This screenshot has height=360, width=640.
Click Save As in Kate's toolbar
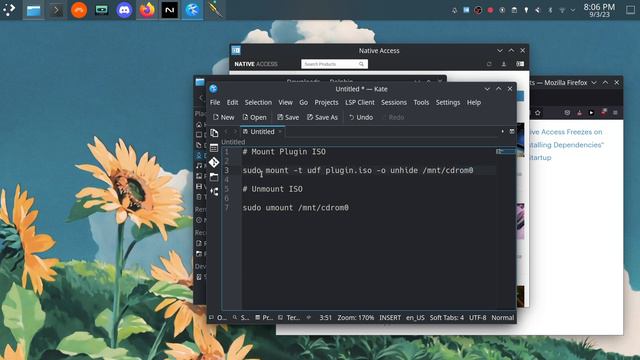pyautogui.click(x=322, y=118)
